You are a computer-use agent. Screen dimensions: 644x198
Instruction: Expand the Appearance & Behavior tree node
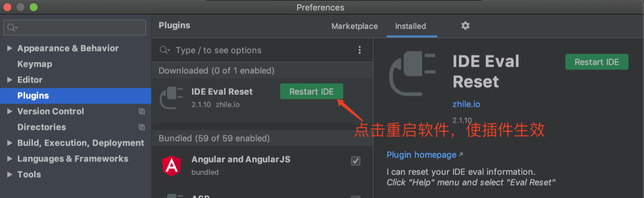(x=10, y=48)
